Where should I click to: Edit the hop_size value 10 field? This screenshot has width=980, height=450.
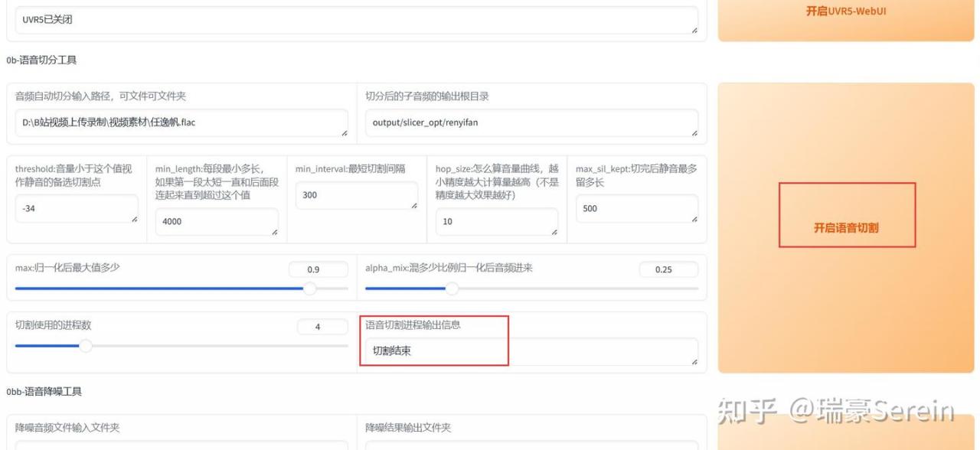pyautogui.click(x=497, y=222)
